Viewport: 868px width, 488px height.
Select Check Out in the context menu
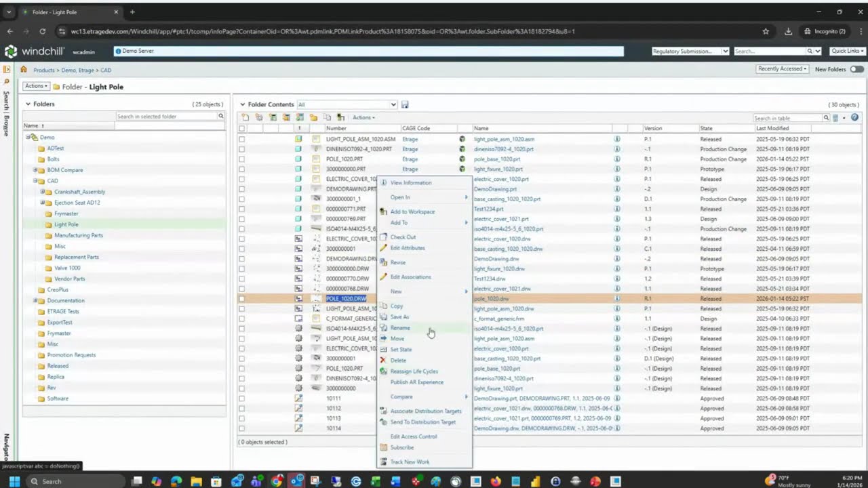(403, 237)
